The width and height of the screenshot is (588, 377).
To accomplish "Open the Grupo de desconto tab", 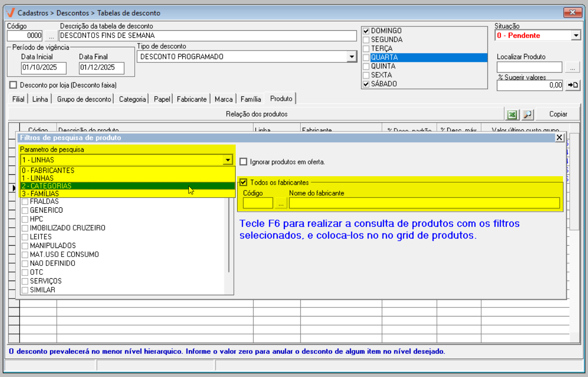I will [84, 99].
